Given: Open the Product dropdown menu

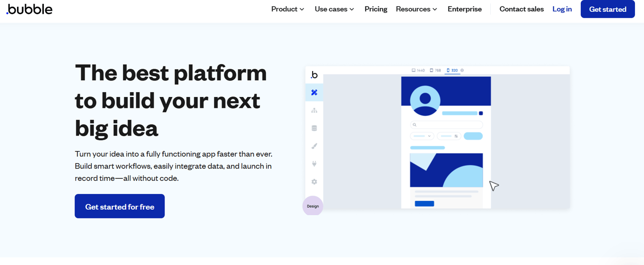Looking at the screenshot, I should click(x=288, y=9).
